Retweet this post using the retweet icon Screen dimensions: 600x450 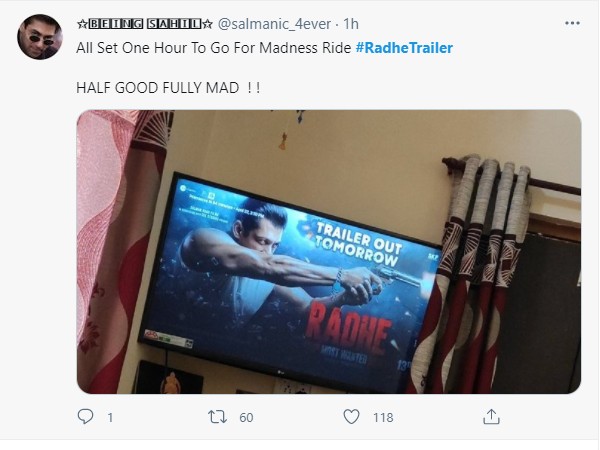pyautogui.click(x=217, y=417)
